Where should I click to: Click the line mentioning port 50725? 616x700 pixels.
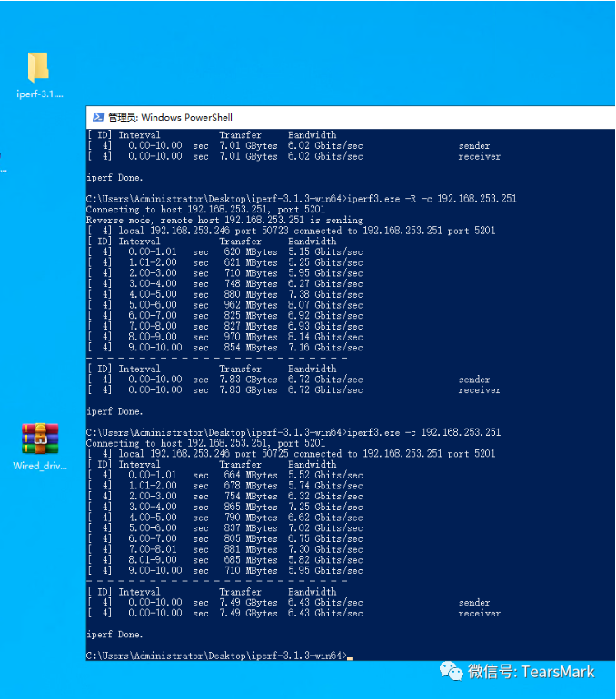[x=292, y=454]
